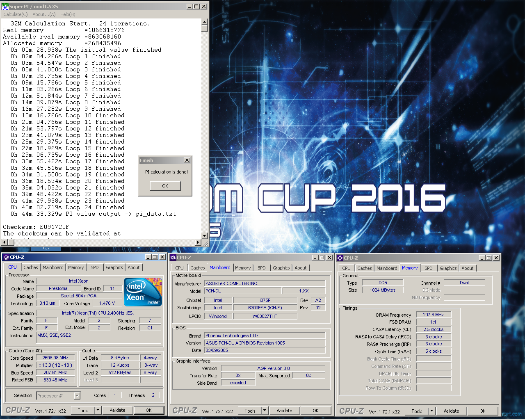Image resolution: width=525 pixels, height=420 pixels.
Task: Click OK in left CPU-Z window
Action: tap(149, 410)
